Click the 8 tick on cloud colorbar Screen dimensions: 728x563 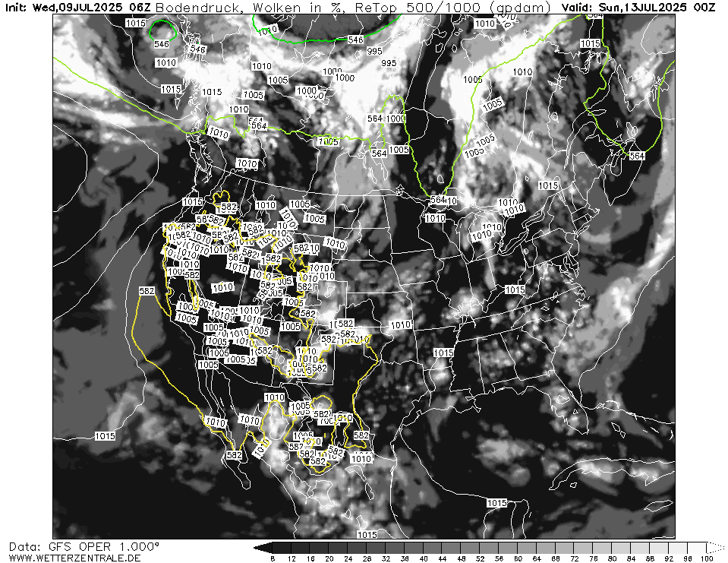click(x=273, y=558)
